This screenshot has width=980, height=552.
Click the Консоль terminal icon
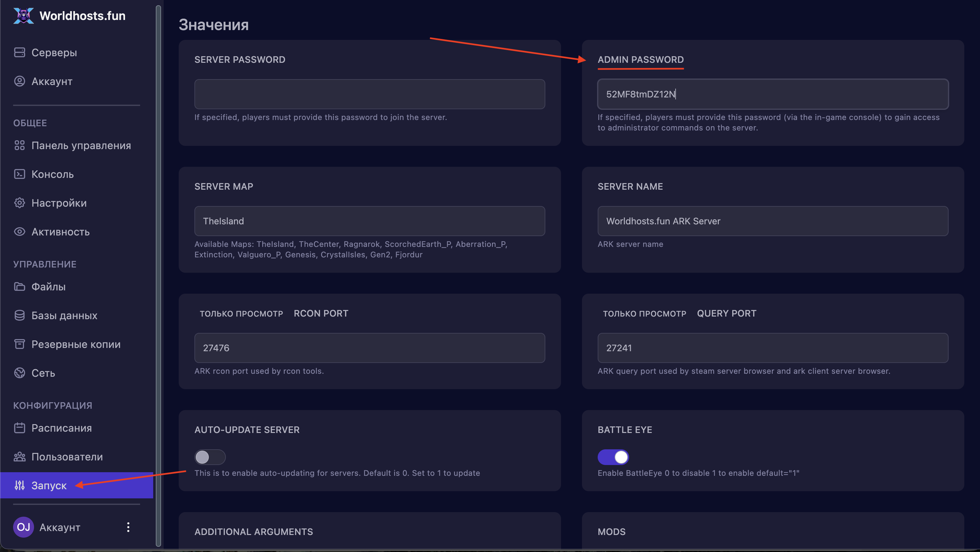(x=19, y=174)
